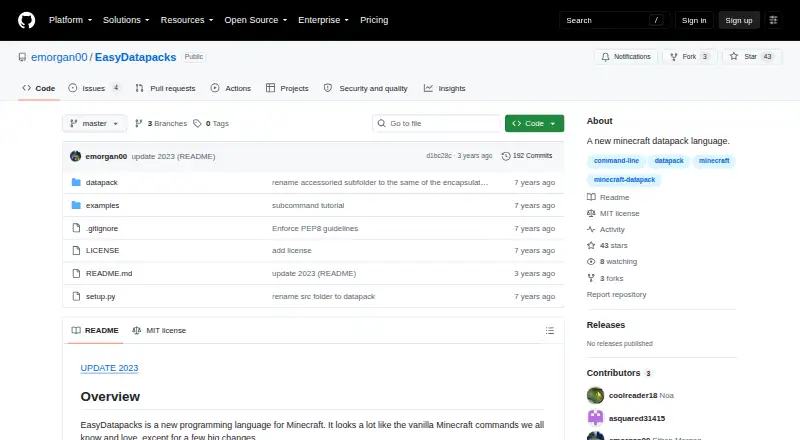Open the Releases heading link
Screen dimensions: 800x440
click(606, 325)
